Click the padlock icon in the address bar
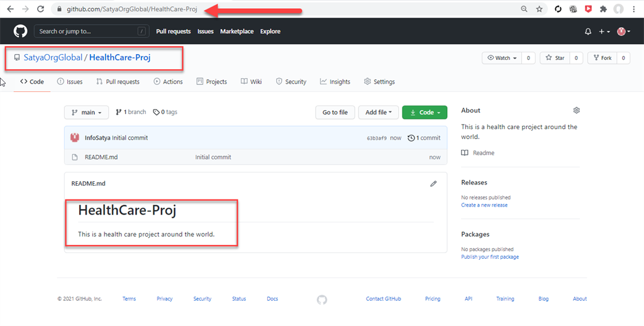Viewport: 644px width, 326px height. (x=60, y=9)
